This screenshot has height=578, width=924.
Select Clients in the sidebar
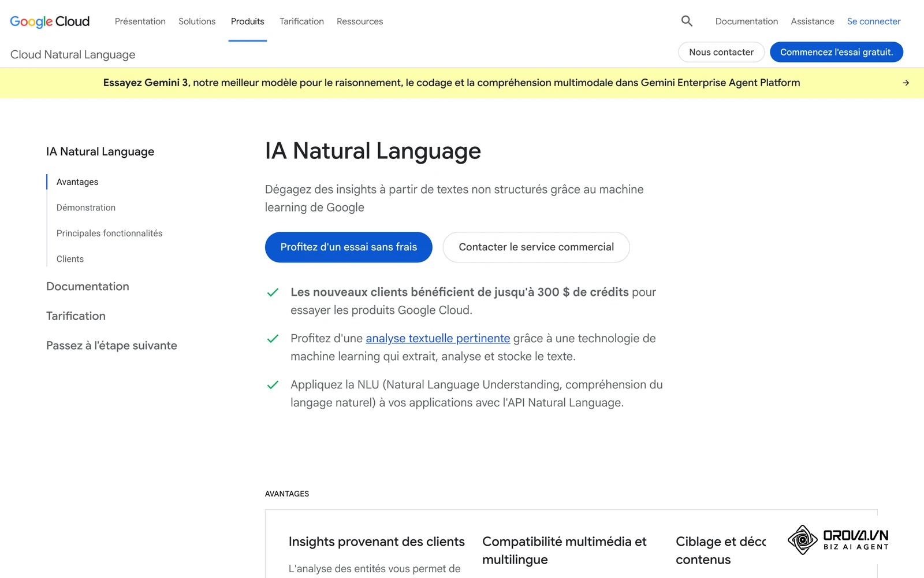(70, 259)
